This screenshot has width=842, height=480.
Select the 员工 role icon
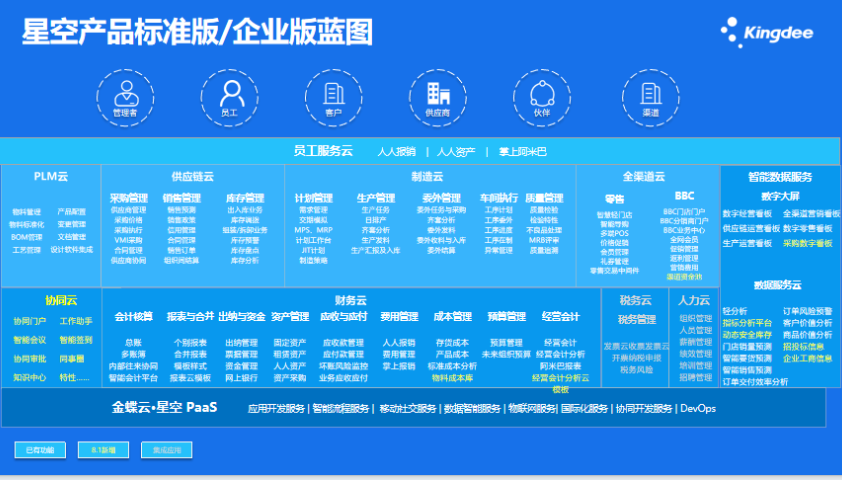229,98
